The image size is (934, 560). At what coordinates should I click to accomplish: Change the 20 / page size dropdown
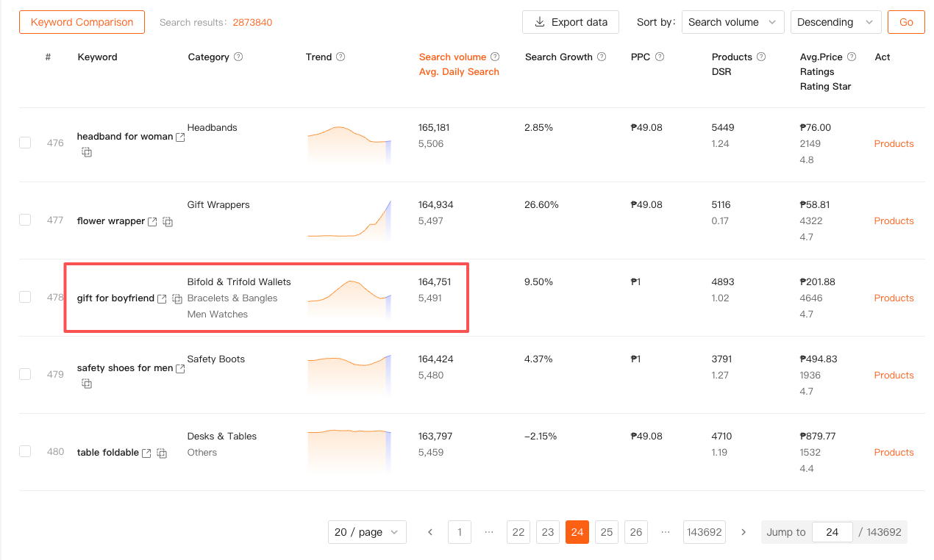pos(367,532)
